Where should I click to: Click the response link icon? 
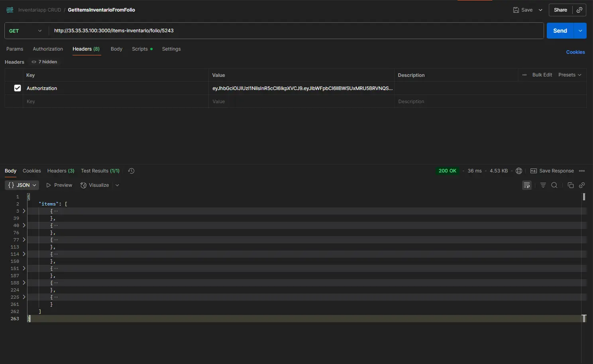tap(582, 185)
